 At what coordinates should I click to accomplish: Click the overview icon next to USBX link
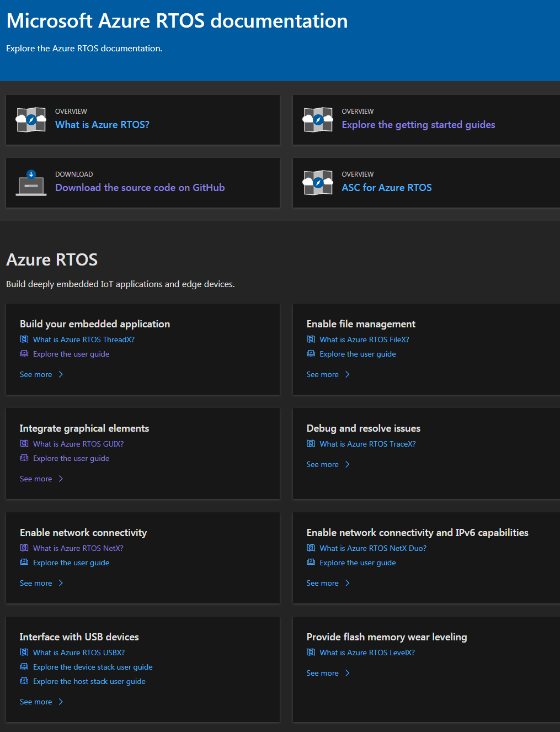coord(24,652)
